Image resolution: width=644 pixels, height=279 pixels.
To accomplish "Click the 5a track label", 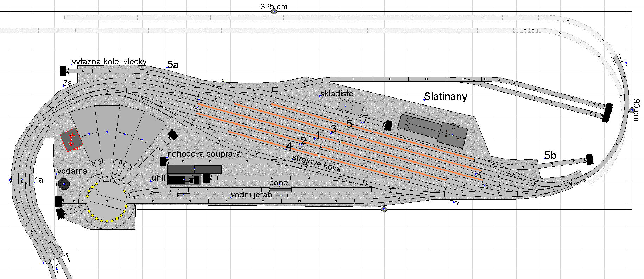I will pos(173,65).
